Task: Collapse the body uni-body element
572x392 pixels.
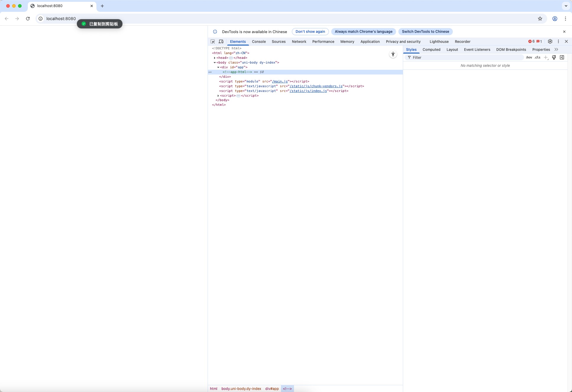Action: point(215,63)
